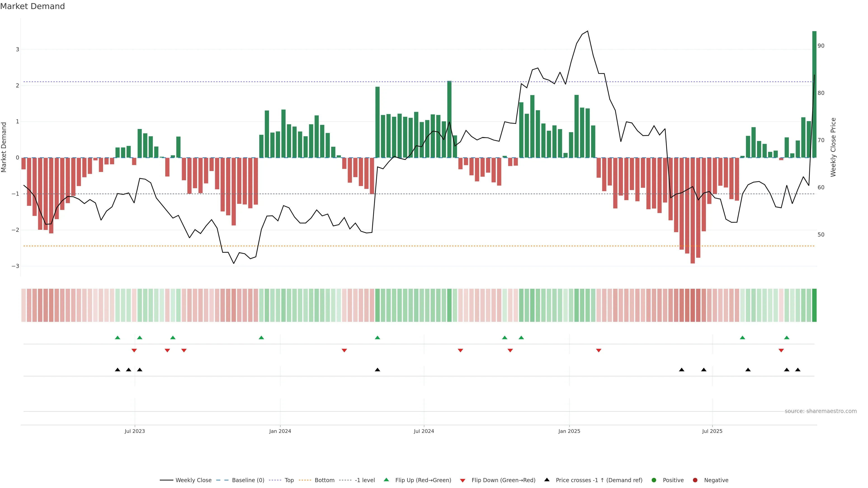Image resolution: width=868 pixels, height=488 pixels.
Task: Click first green flip-up marker before Jul 2023
Action: (x=118, y=338)
